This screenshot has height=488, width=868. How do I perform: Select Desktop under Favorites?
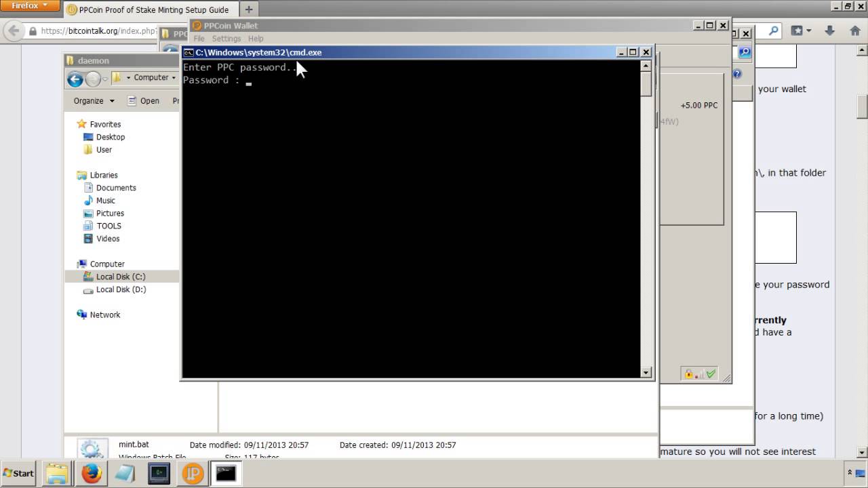tap(111, 137)
